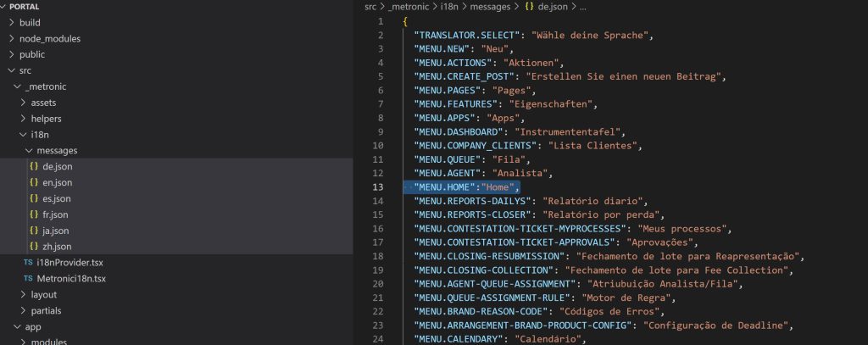Viewport: 868px width, 345px height.
Task: Click the JSON icon beside es.json
Action: click(34, 198)
